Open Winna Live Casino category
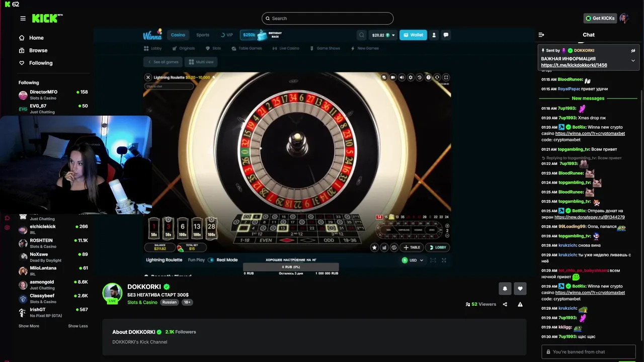This screenshot has height=362, width=644. 286,48
